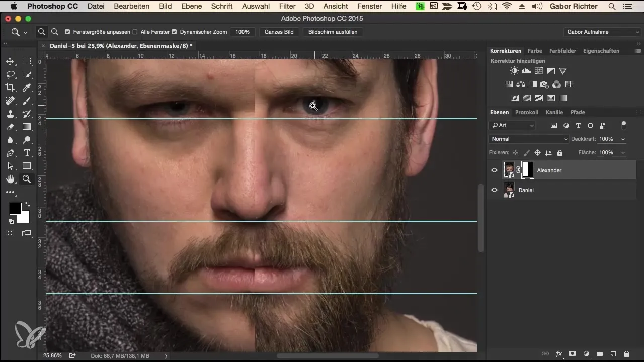The height and width of the screenshot is (362, 644).
Task: Select the Eyedropper tool
Action: (x=27, y=87)
